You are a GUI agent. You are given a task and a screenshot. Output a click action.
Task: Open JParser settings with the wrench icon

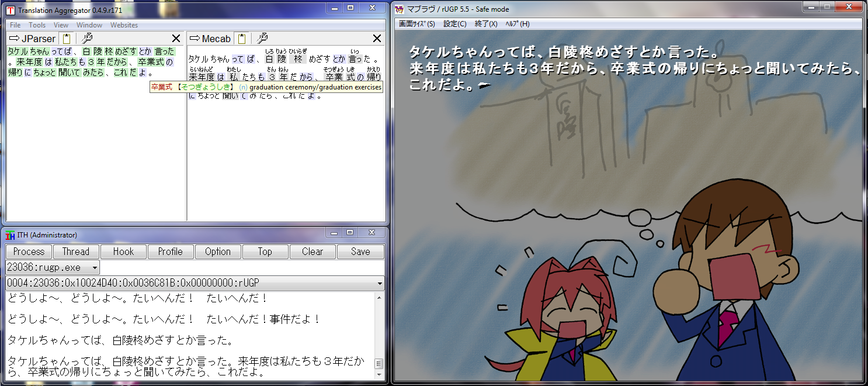click(87, 39)
